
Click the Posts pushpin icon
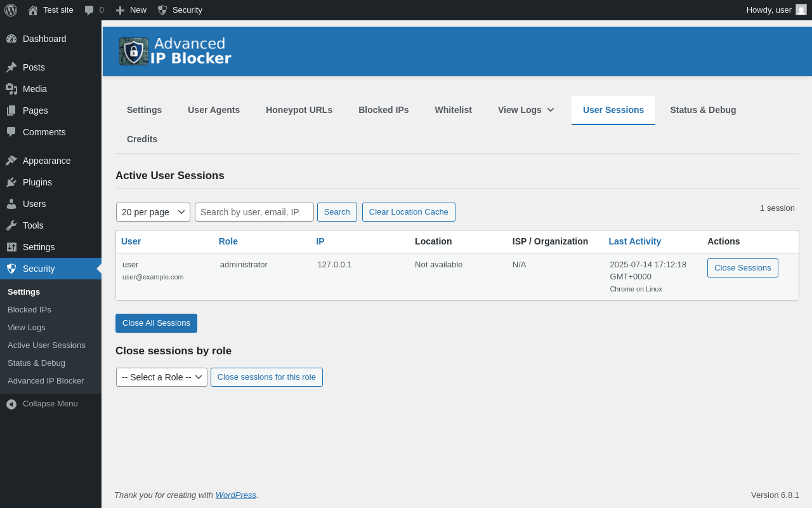[11, 67]
